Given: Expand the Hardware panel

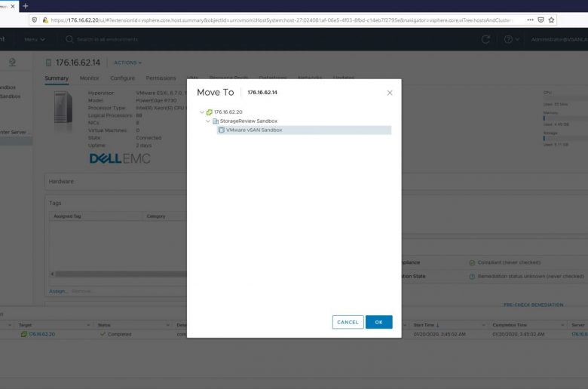Looking at the screenshot, I should click(x=61, y=181).
